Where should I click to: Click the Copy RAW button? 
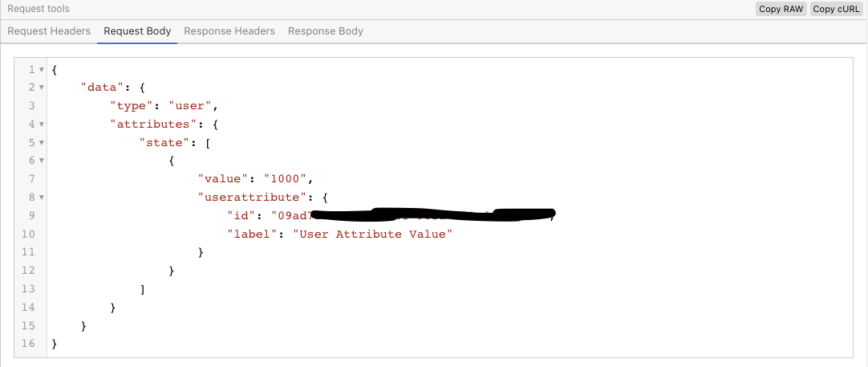(781, 9)
